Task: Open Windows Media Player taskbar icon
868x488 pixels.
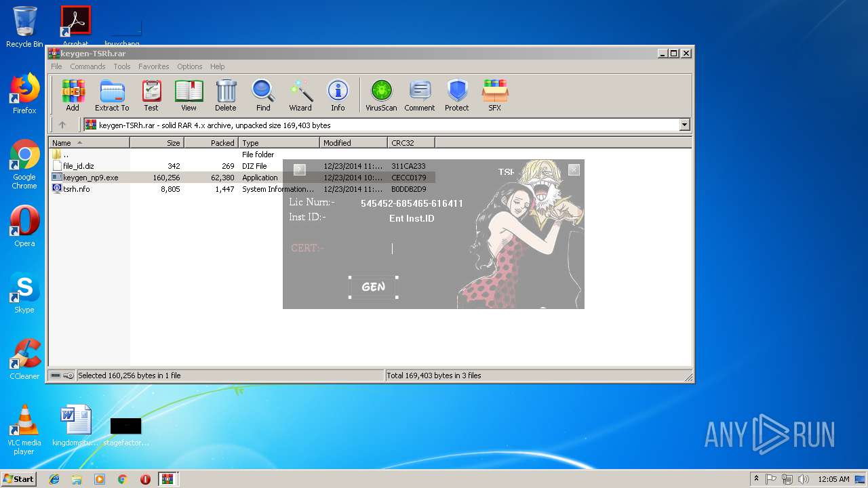Action: [x=100, y=479]
